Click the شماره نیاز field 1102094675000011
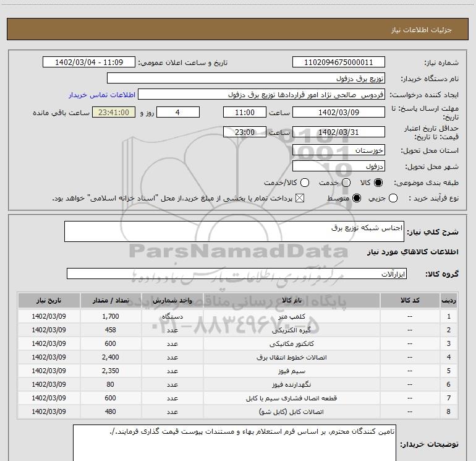 pyautogui.click(x=339, y=62)
